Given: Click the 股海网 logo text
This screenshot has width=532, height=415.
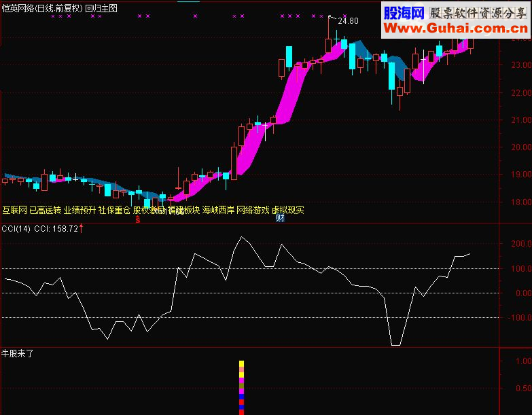Looking at the screenshot, I should (404, 13).
